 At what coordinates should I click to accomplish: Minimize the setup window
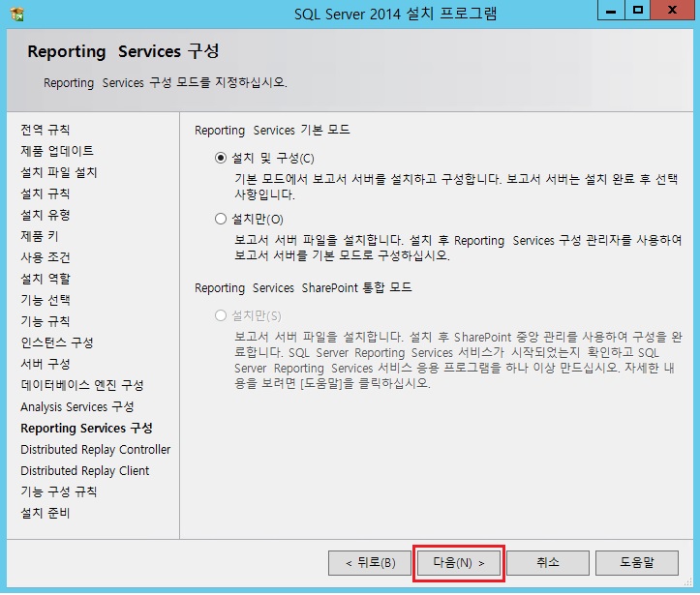(x=611, y=11)
